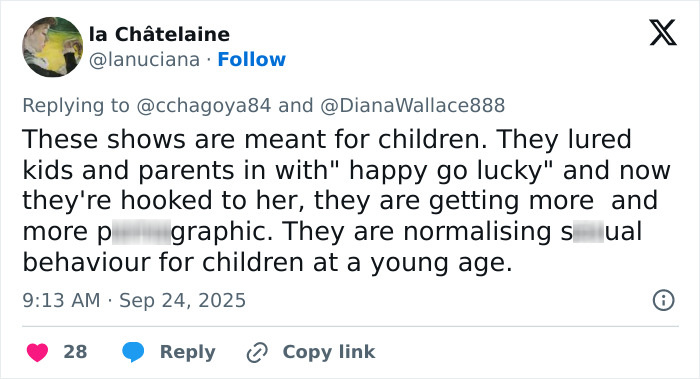Open the tweet info circle icon

tap(663, 300)
